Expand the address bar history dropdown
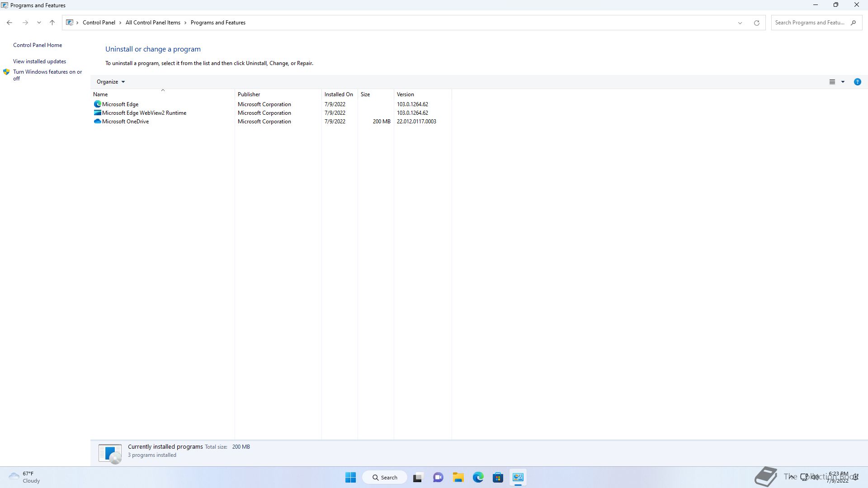The width and height of the screenshot is (868, 488). point(740,23)
